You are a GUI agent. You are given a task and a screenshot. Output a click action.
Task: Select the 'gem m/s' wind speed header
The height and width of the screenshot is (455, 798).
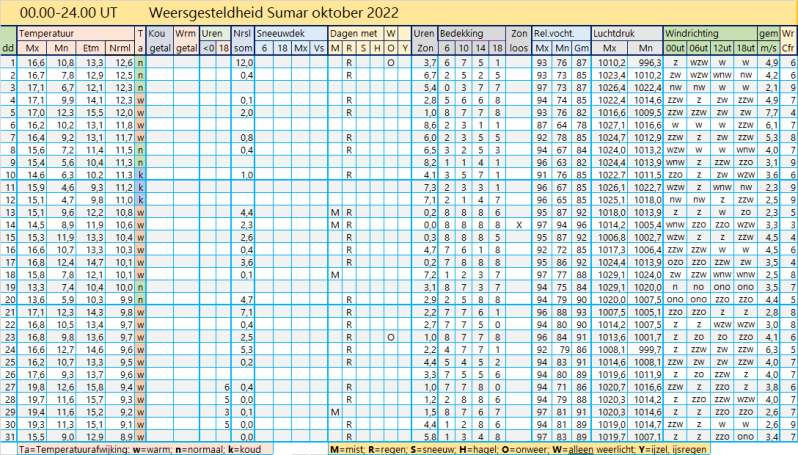[768, 41]
